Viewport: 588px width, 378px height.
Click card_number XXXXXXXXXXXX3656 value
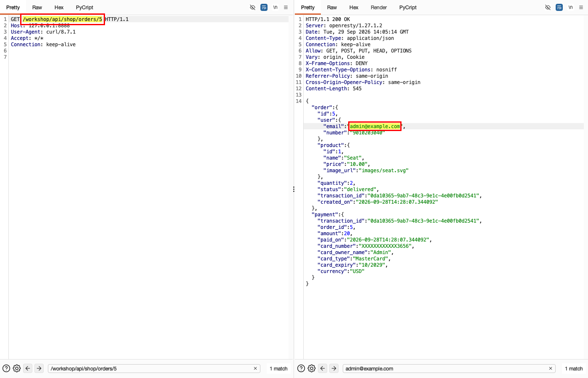point(386,246)
